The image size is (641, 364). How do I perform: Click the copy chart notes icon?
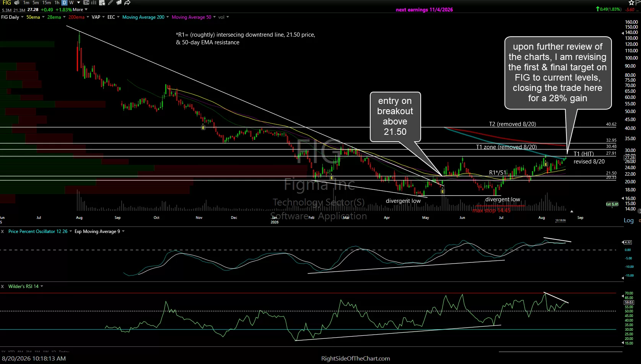119,3
